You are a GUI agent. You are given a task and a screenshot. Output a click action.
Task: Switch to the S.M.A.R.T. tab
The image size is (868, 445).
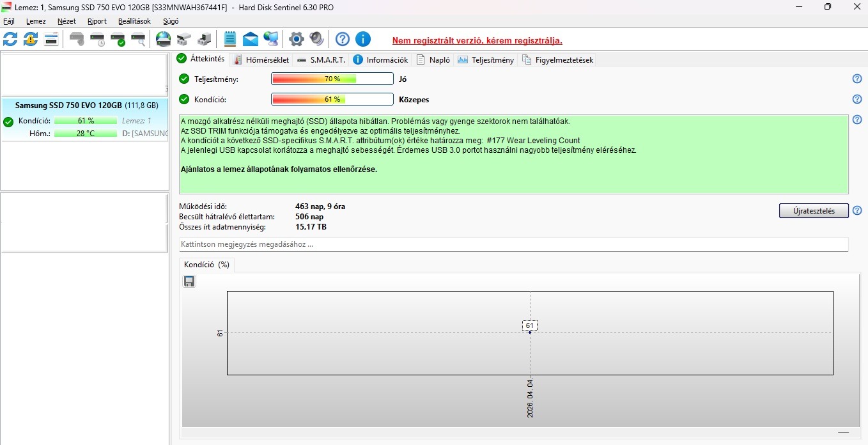point(322,59)
